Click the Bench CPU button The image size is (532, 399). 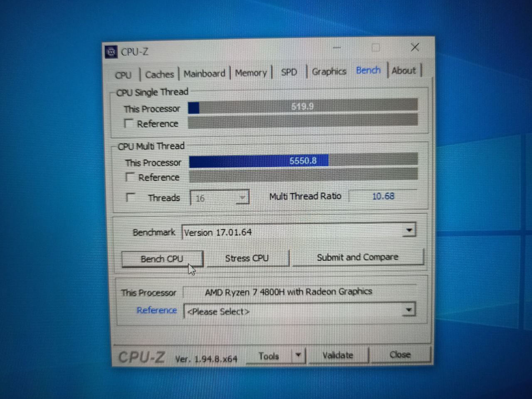point(162,259)
